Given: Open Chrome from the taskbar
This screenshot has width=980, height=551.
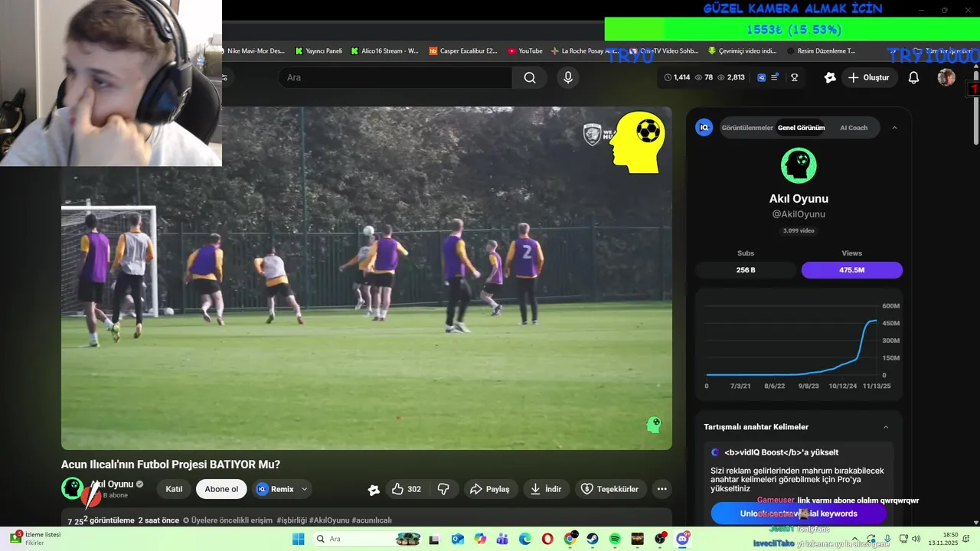Looking at the screenshot, I should tap(570, 539).
